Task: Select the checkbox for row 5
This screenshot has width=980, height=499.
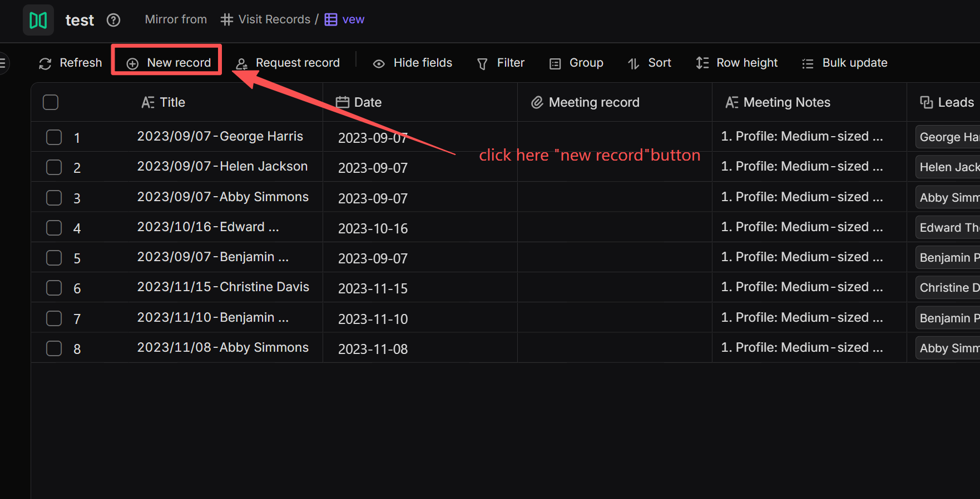Action: [x=54, y=258]
